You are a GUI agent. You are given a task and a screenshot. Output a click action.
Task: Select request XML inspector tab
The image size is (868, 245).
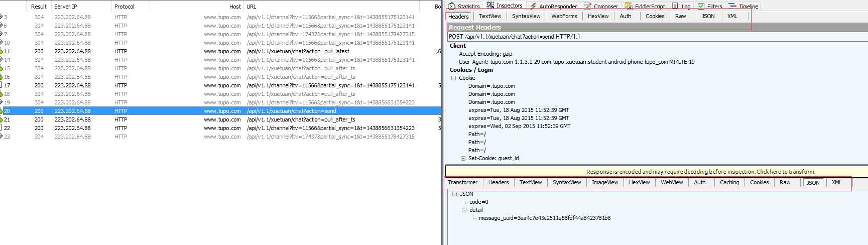pos(732,16)
